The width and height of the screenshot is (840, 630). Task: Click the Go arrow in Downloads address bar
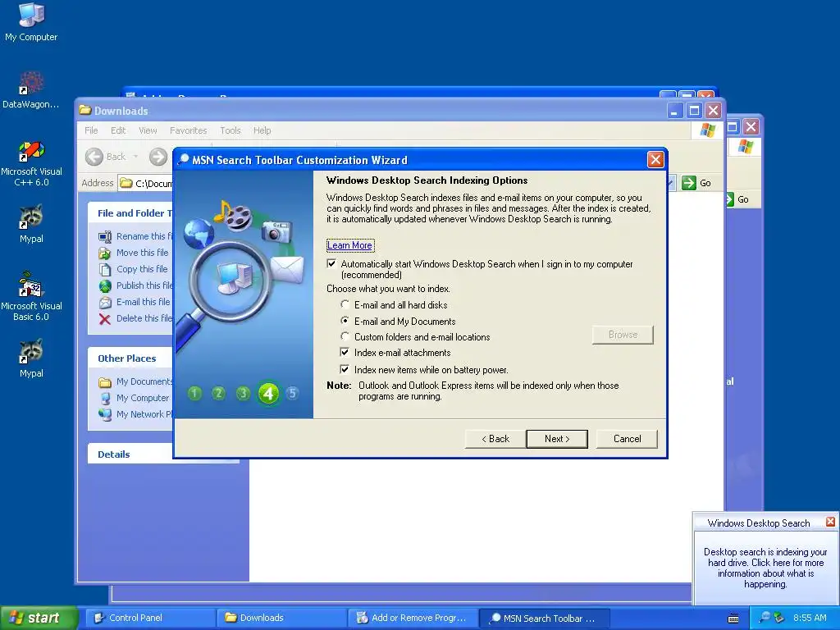click(689, 183)
